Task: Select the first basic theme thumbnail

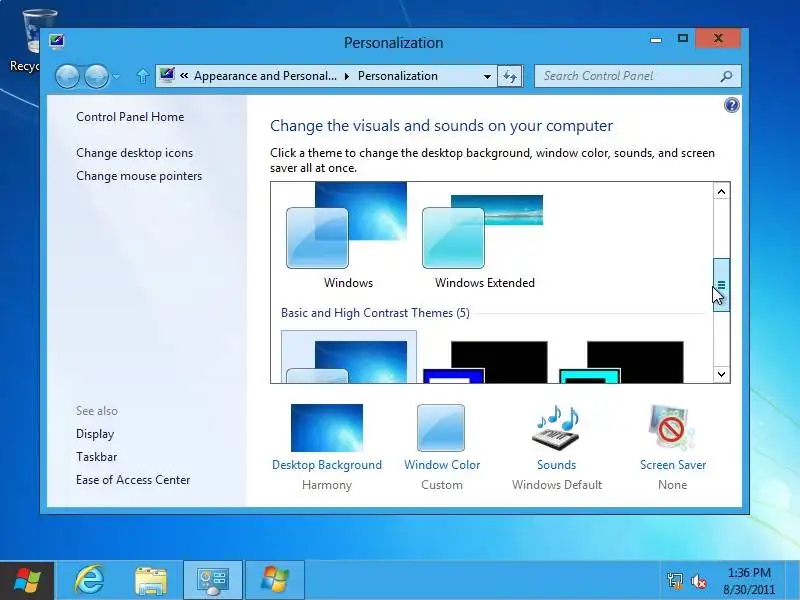Action: (349, 357)
